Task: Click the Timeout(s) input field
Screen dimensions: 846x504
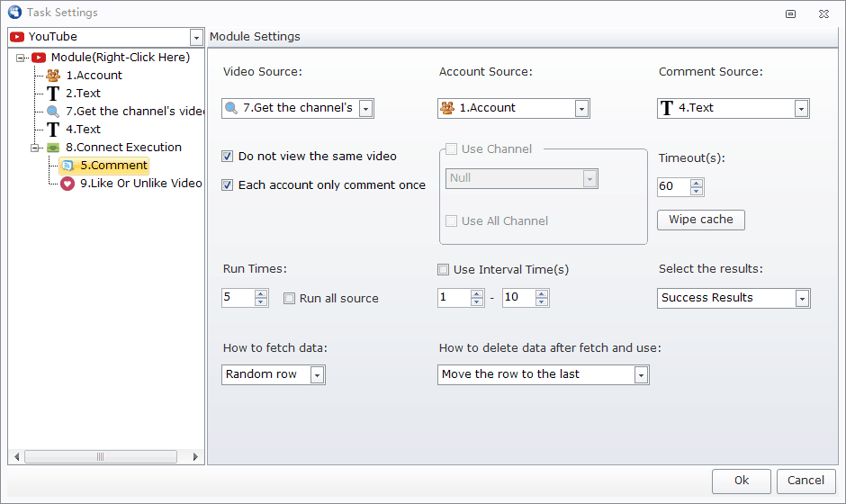Action: click(x=672, y=187)
